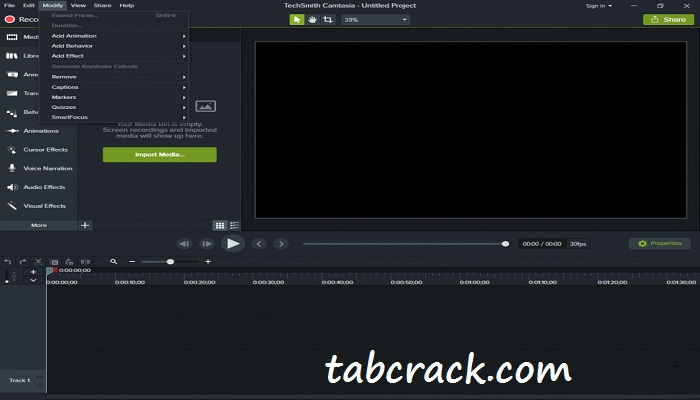Open the Media tab filmstrip icon
Image resolution: width=700 pixels, height=400 pixels.
click(x=12, y=37)
